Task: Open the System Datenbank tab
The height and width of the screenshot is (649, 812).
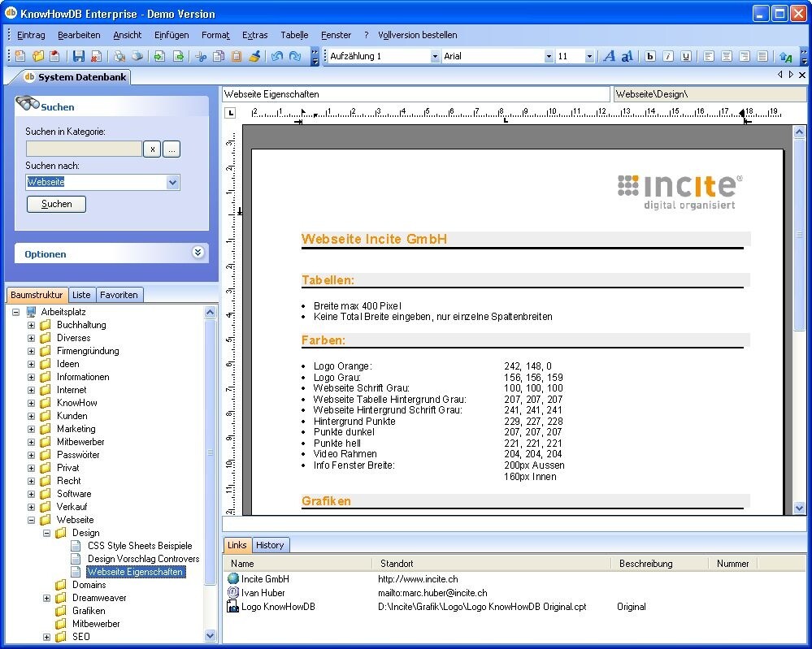Action: point(76,77)
